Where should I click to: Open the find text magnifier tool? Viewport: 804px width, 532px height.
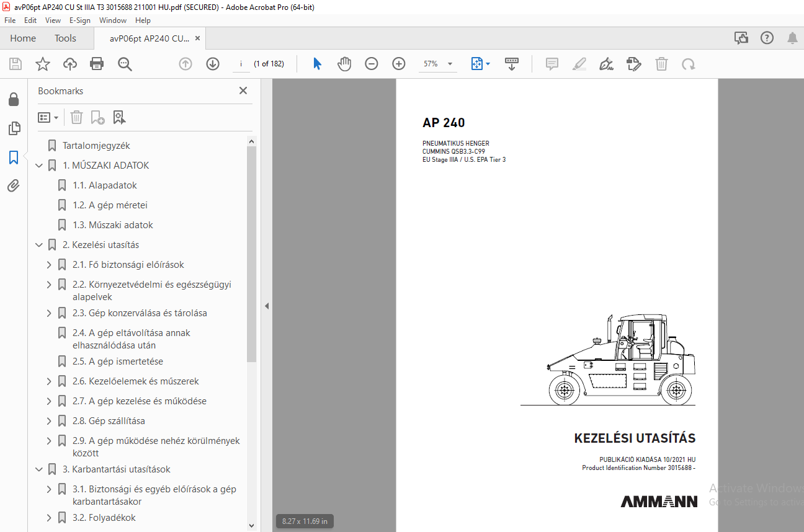(125, 64)
